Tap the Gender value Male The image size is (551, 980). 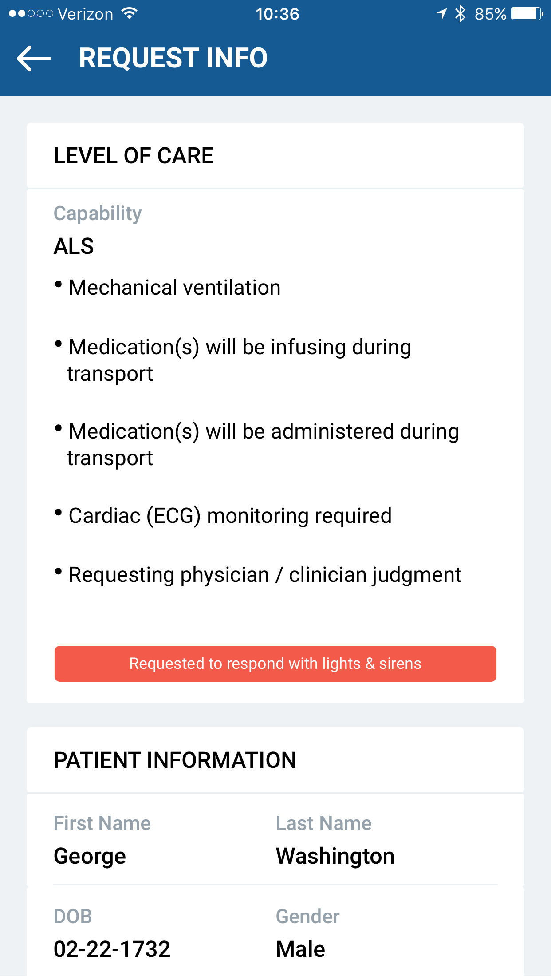300,949
